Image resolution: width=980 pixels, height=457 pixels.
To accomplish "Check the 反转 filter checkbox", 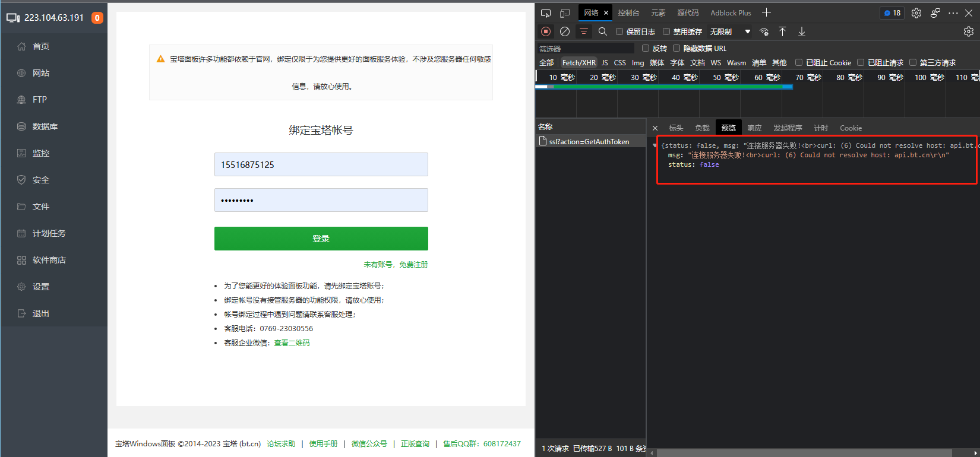I will coord(646,48).
